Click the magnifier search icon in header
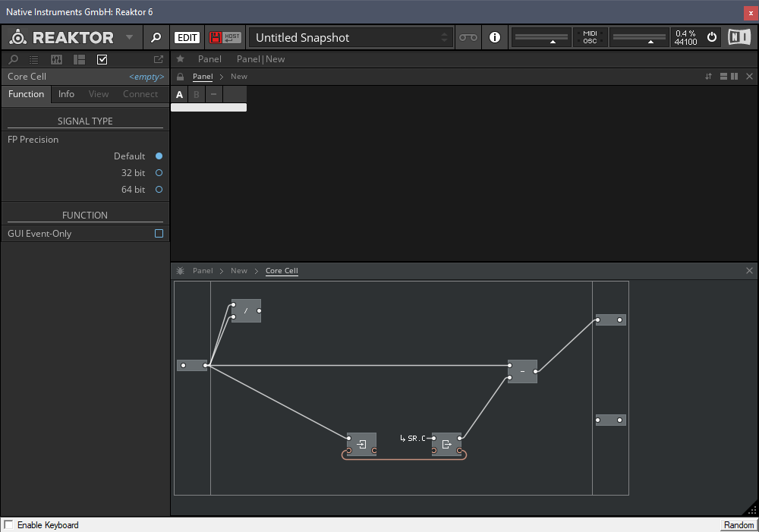Image resolution: width=759 pixels, height=532 pixels. [155, 37]
